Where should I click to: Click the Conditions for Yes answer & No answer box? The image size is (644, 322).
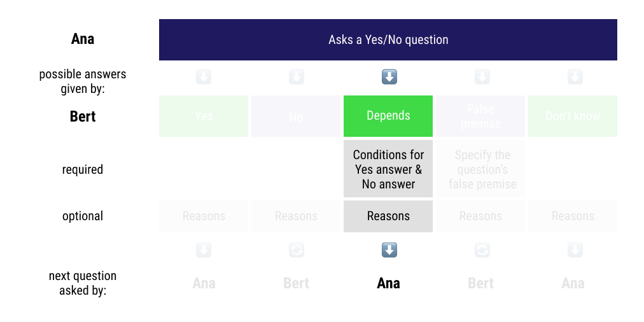pyautogui.click(x=388, y=169)
